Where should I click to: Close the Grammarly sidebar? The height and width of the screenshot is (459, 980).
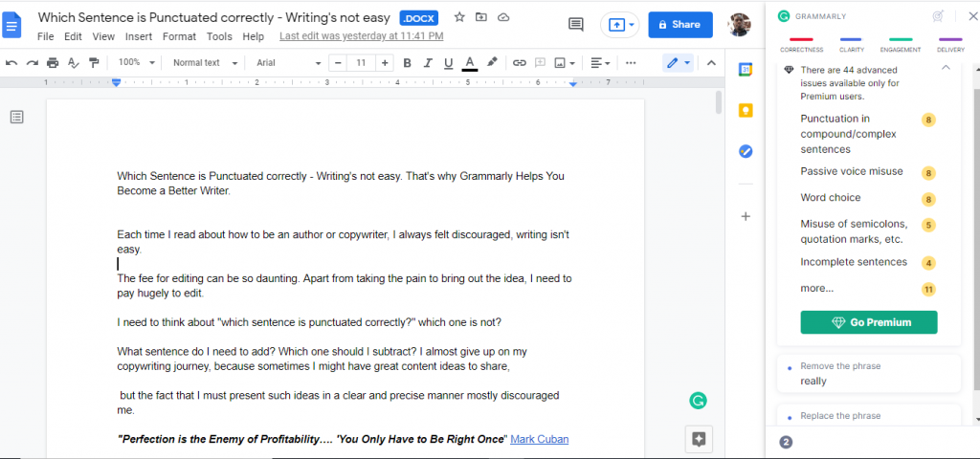pos(972,16)
